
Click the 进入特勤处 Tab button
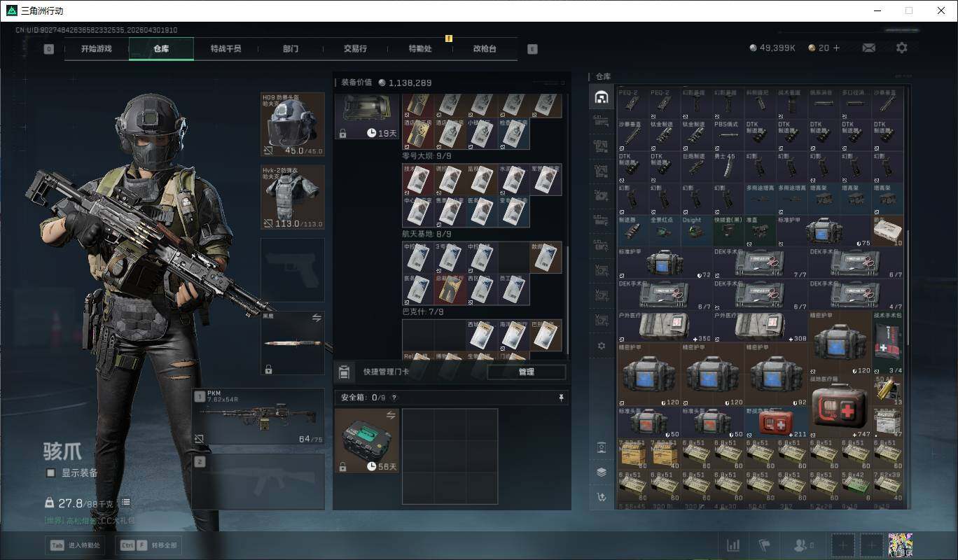point(74,545)
